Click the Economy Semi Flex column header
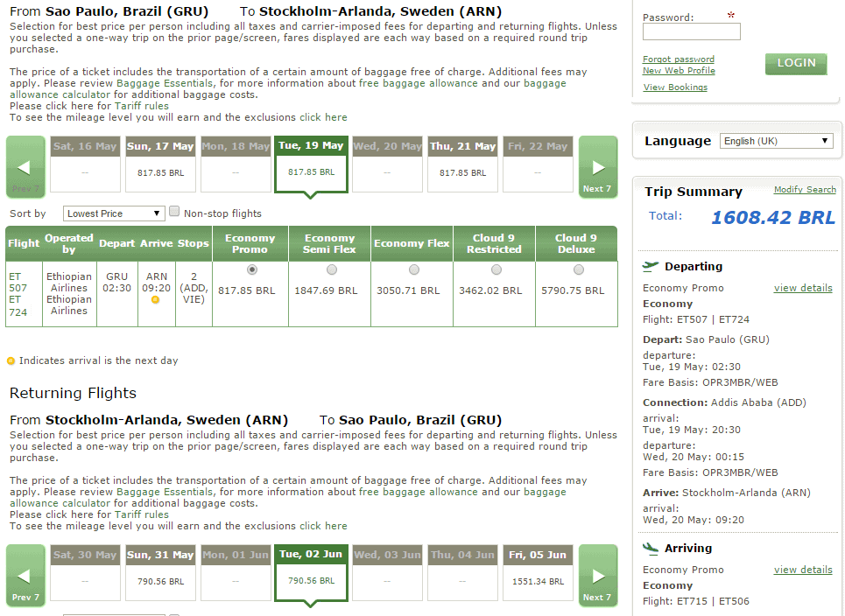The image size is (845, 616). [x=329, y=243]
